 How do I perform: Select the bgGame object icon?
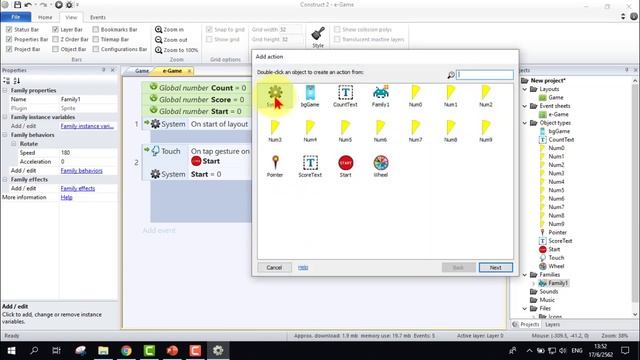tap(310, 96)
